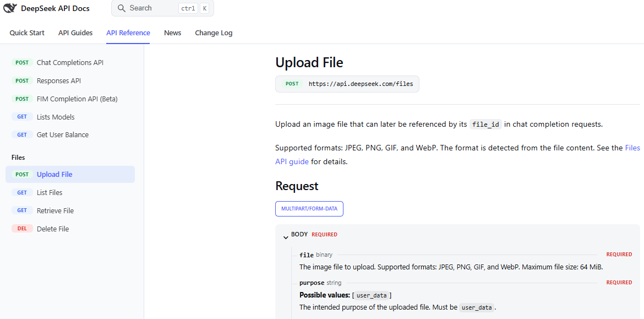The image size is (644, 319).
Task: Open the News tab
Action: coord(172,33)
